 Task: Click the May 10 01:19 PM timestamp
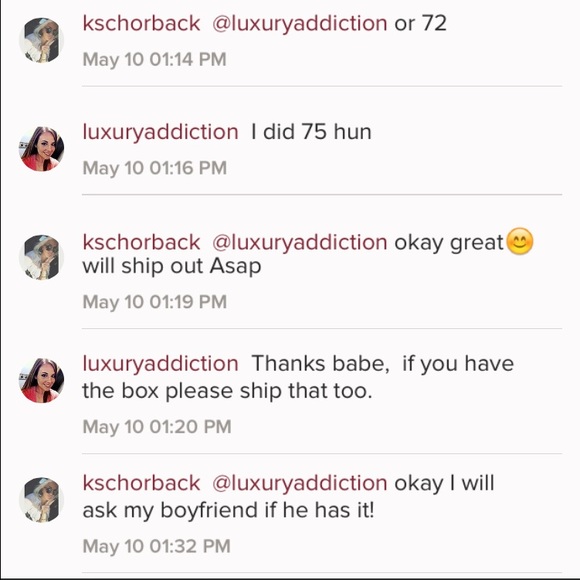[x=155, y=301]
